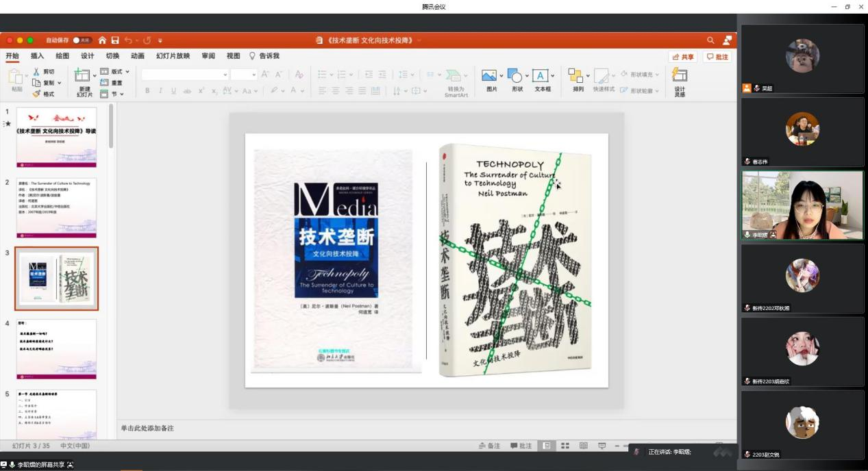Viewport: 868px width, 471px height.
Task: Toggle normal view button in status bar
Action: tap(547, 446)
